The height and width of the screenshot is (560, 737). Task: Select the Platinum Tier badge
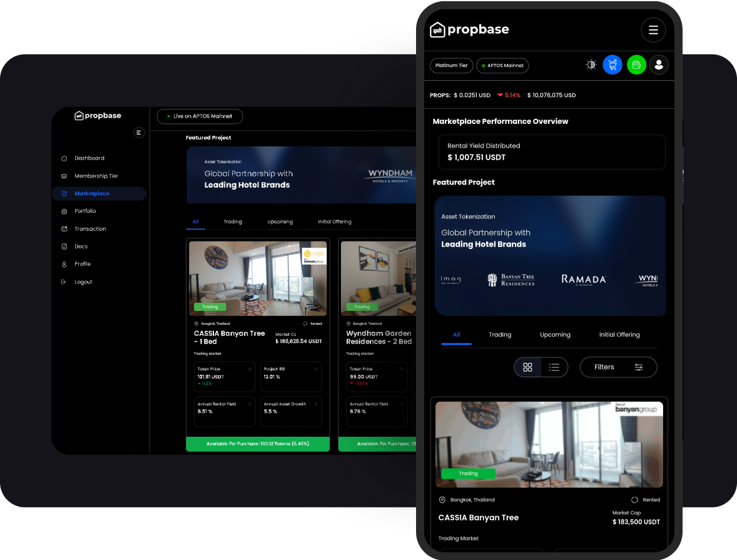(x=451, y=66)
